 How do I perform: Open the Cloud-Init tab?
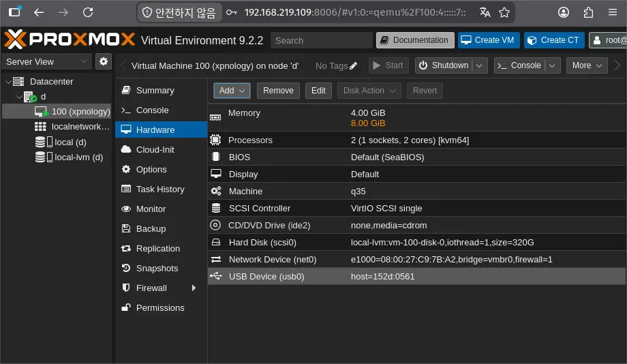tap(161, 149)
